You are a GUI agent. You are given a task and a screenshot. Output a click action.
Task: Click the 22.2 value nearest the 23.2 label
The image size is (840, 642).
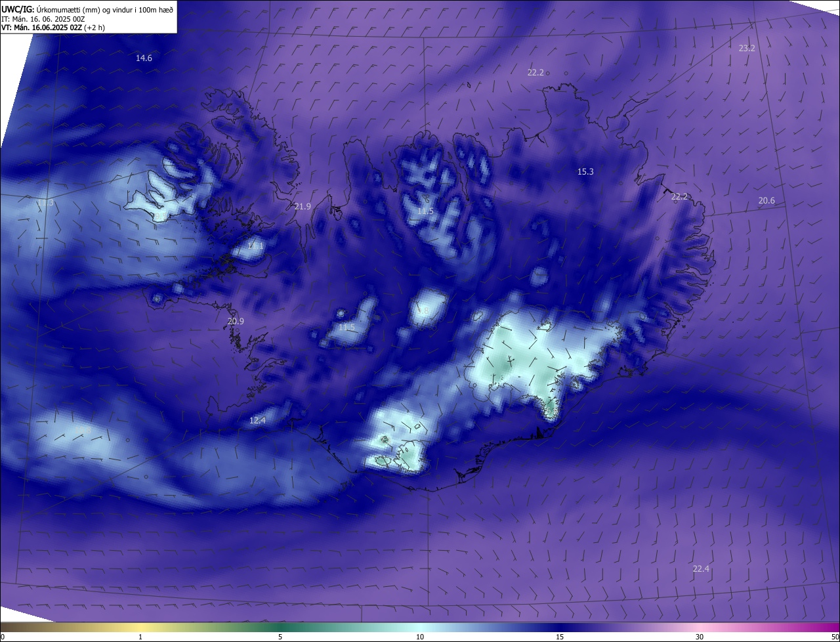click(x=535, y=73)
